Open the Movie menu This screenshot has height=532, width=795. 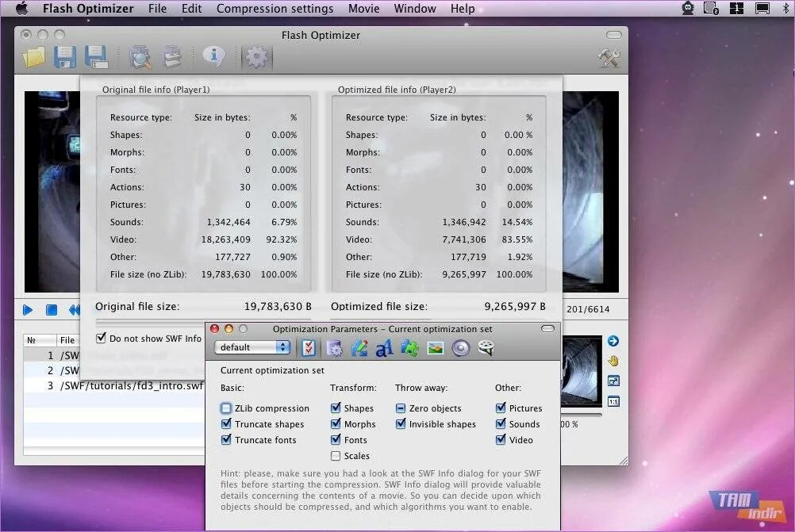click(x=364, y=9)
